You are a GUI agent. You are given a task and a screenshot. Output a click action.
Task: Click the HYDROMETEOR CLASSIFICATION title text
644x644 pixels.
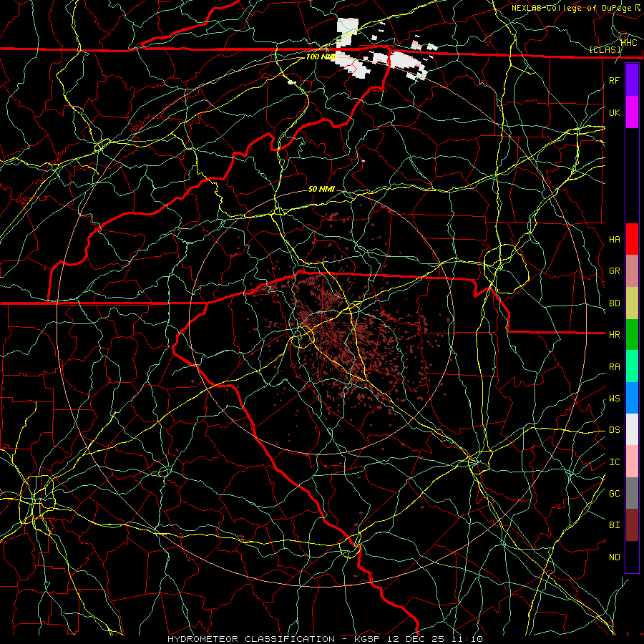point(251,639)
